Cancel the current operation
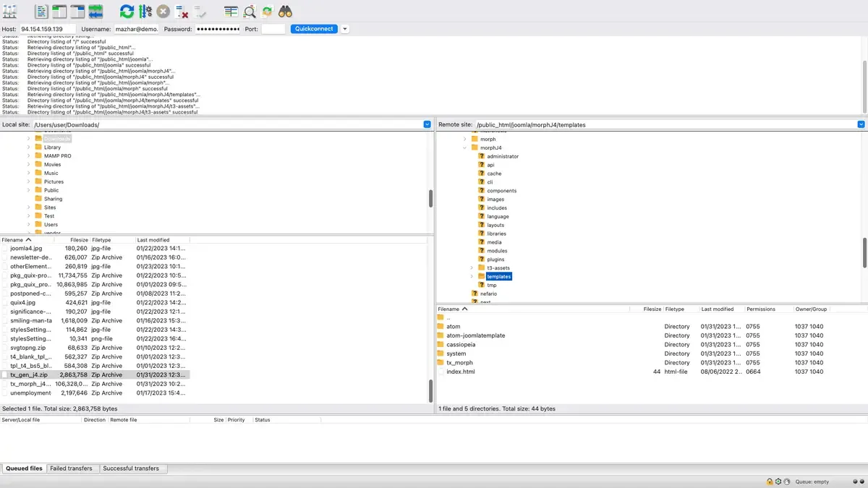The height and width of the screenshot is (488, 868). [163, 12]
